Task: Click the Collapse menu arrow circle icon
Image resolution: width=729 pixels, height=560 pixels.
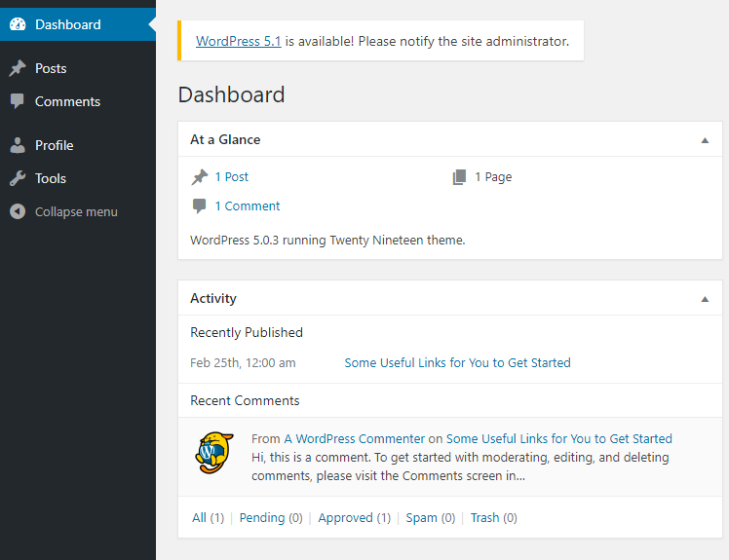Action: (18, 211)
